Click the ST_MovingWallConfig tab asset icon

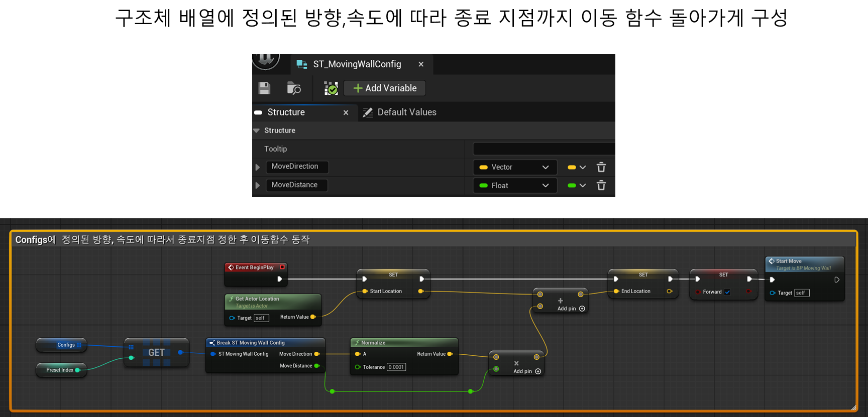click(302, 64)
